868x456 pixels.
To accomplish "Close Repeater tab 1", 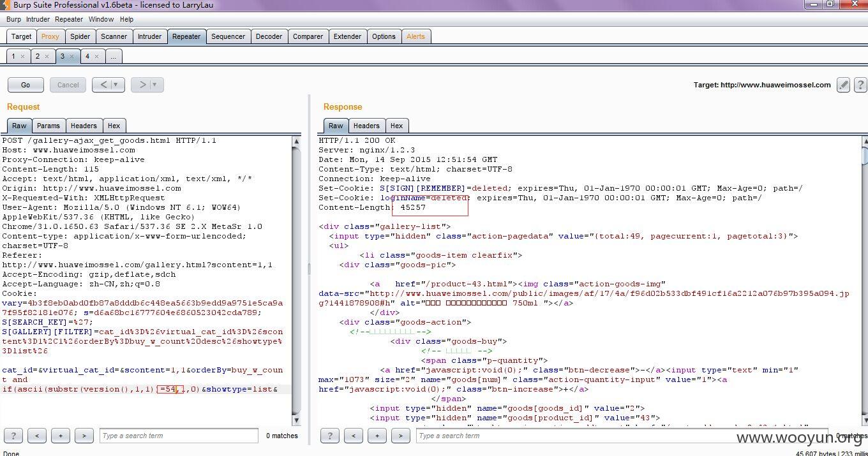I will pos(22,57).
